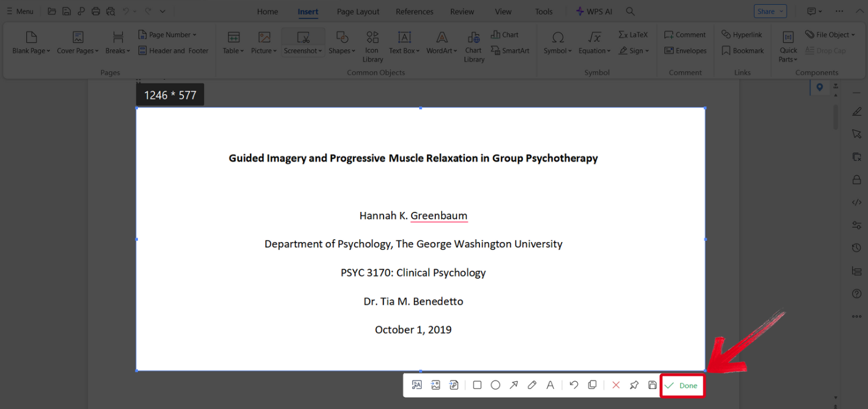Open the Chart Library
Image resolution: width=868 pixels, height=409 pixels.
pyautogui.click(x=474, y=47)
